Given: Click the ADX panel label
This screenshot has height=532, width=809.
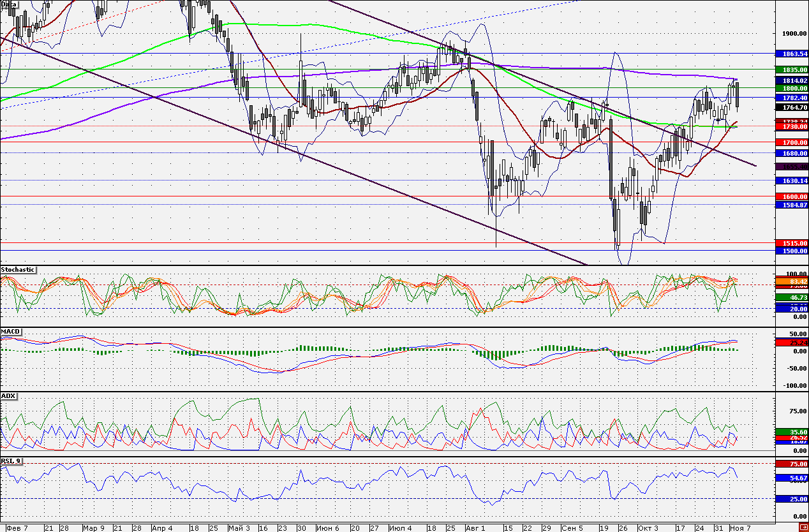Looking at the screenshot, I should [8, 396].
